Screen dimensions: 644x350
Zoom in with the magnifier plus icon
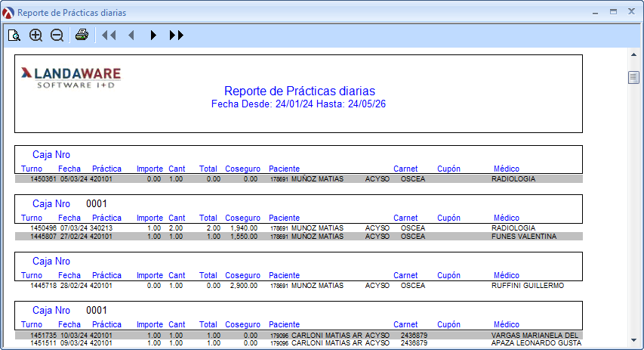[35, 36]
